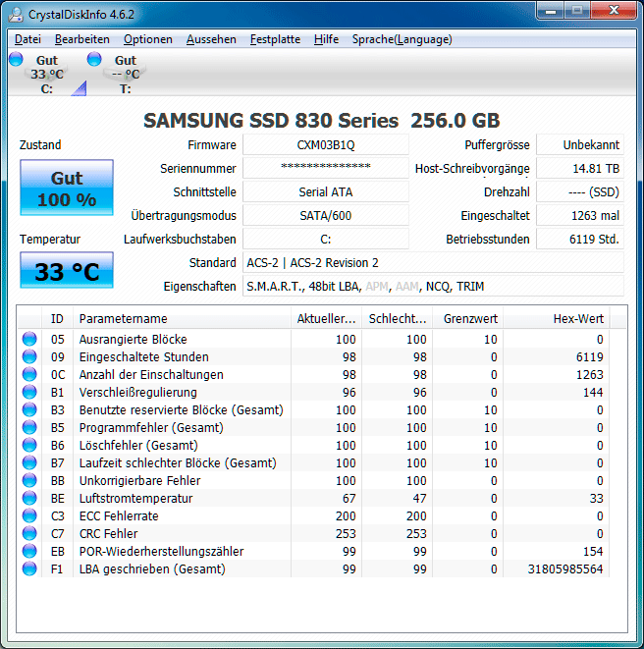This screenshot has width=644, height=649.
Task: Click CrystalDiskInfo title bar app icon
Action: coord(16,15)
